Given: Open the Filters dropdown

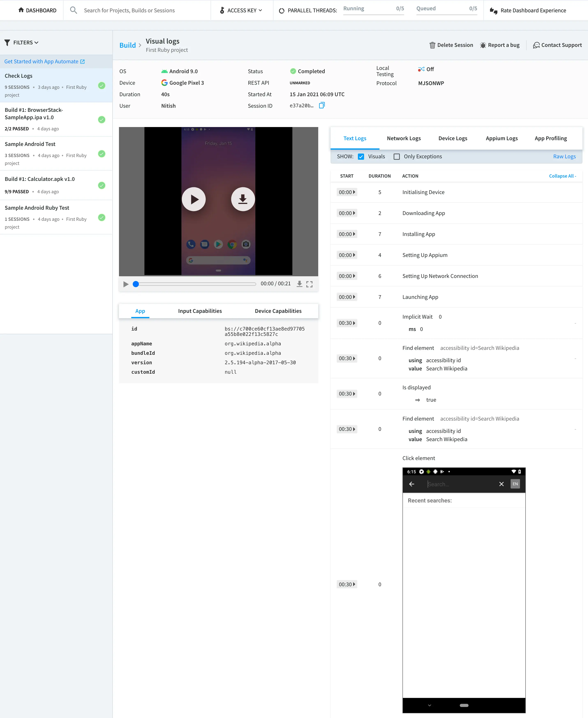Looking at the screenshot, I should (x=22, y=42).
